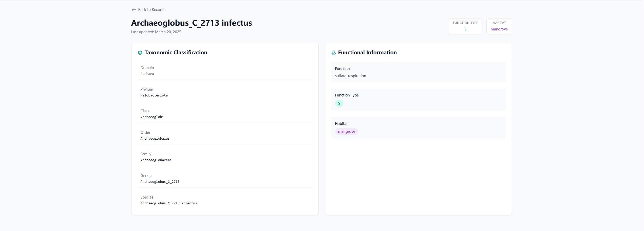The width and height of the screenshot is (644, 231).
Task: Select the Family value Archaeoglobaceae
Action: 156,160
